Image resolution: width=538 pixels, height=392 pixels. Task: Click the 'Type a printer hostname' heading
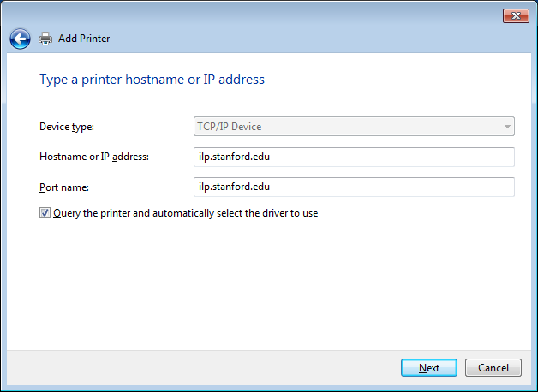152,80
